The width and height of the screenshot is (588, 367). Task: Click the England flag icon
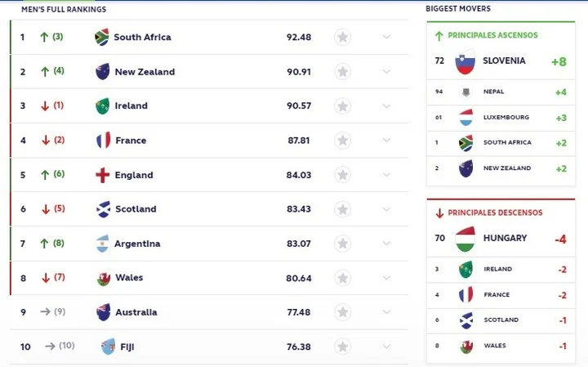pos(102,175)
